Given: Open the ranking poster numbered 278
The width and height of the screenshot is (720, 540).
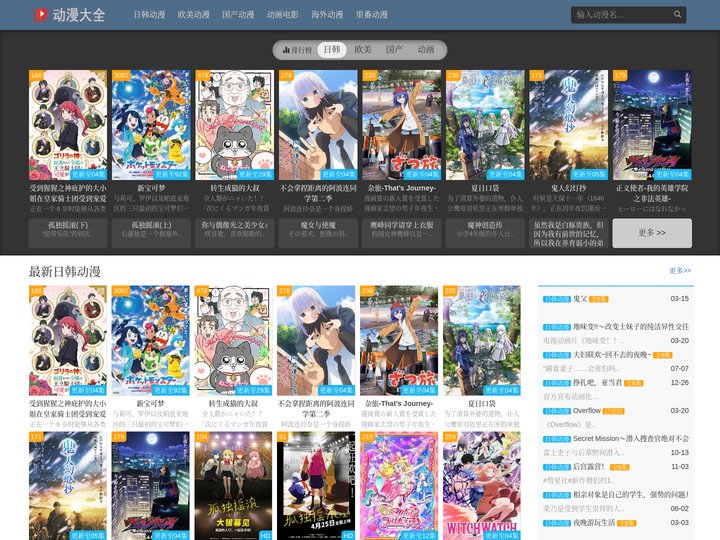Looking at the screenshot, I should pos(318,125).
